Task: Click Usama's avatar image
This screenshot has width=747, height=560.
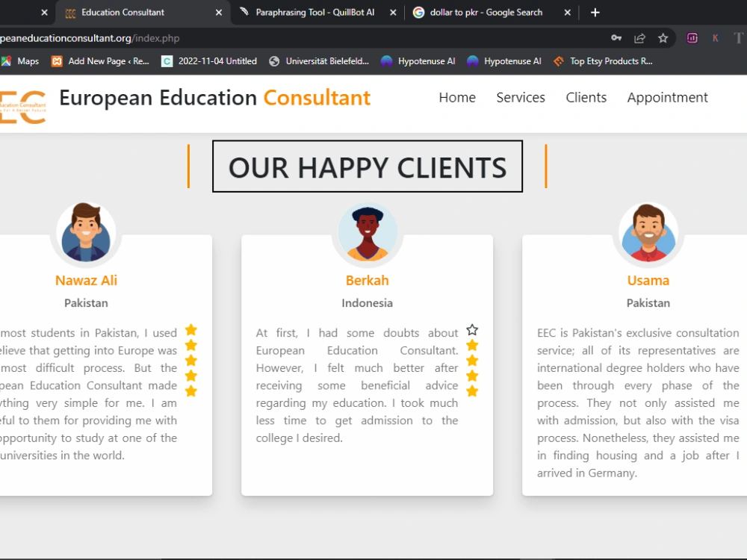Action: click(x=648, y=233)
